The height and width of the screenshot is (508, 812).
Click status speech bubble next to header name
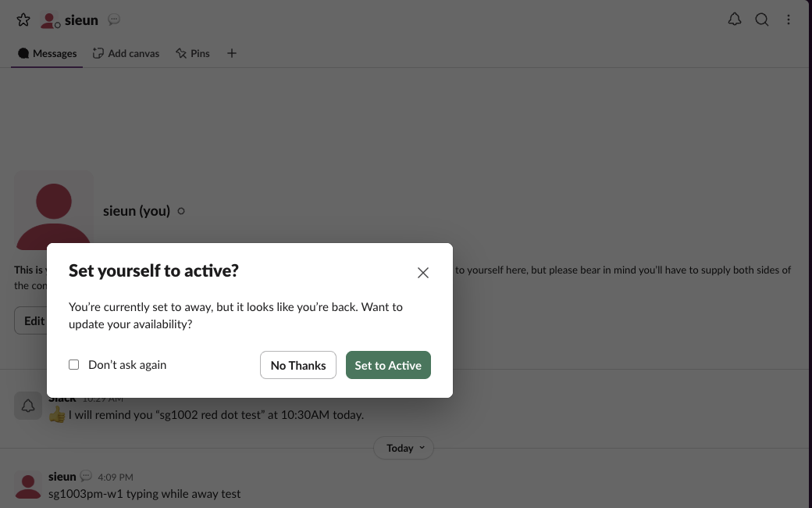pos(114,20)
